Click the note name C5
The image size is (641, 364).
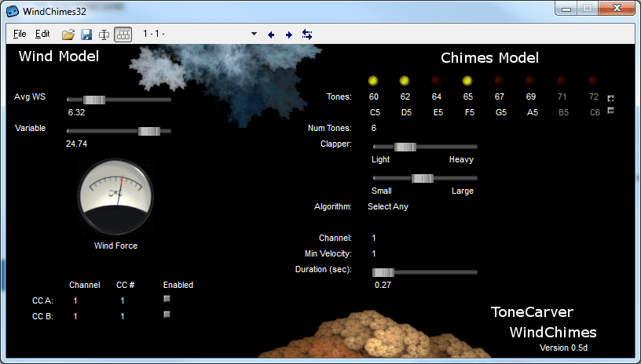(x=375, y=112)
